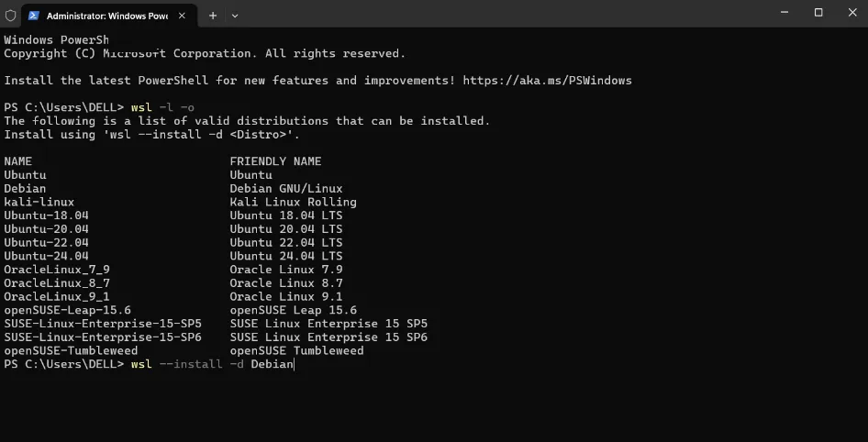Close the Windows Terminal window

(x=853, y=13)
